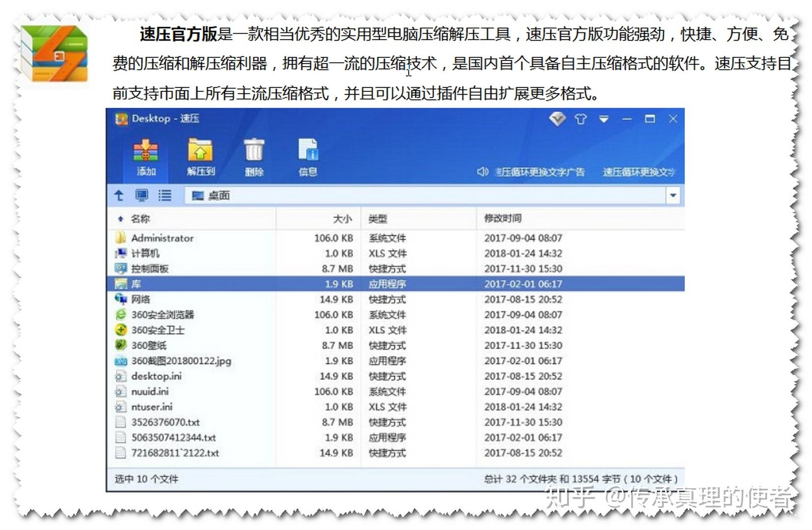
Task: Click file name 360安全浏览器
Action: pos(162,315)
